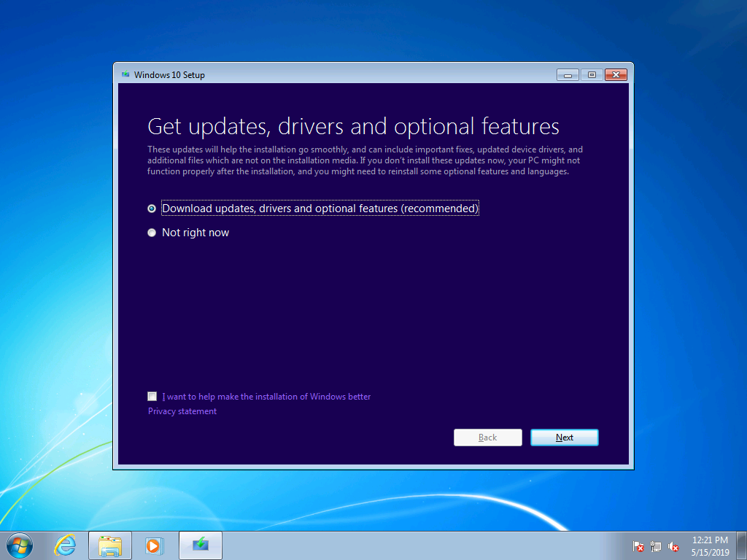Select the Windows 10 Setup taskbar icon

[200, 545]
